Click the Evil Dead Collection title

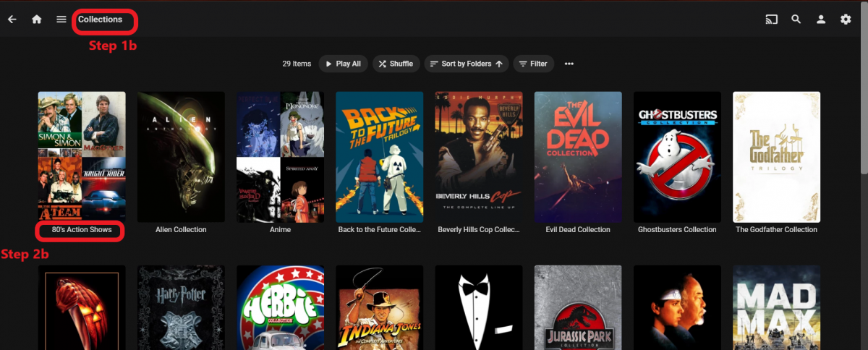point(578,230)
